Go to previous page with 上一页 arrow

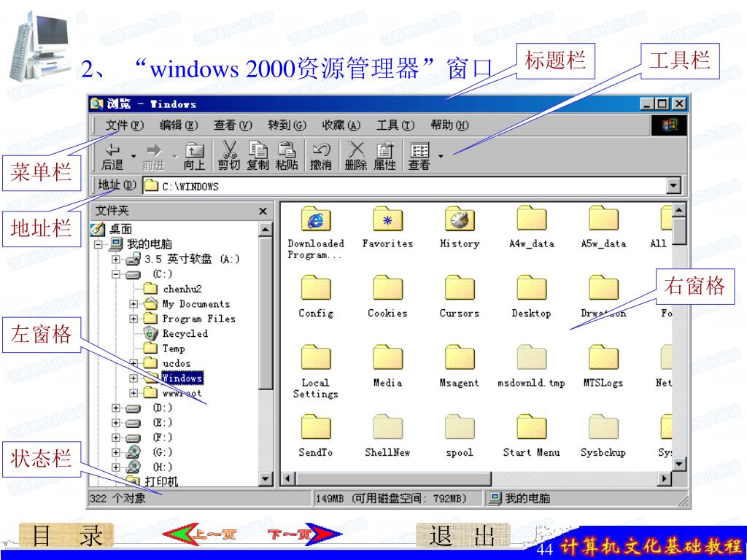tap(200, 534)
